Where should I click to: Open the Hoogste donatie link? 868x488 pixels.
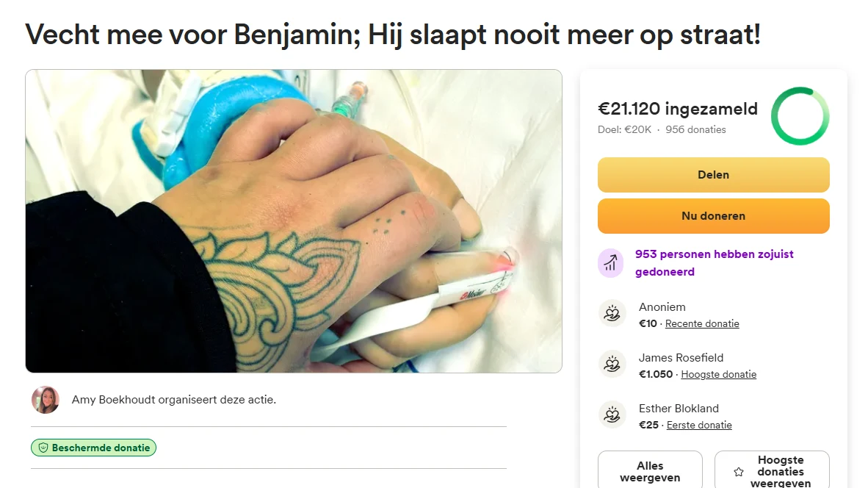point(718,374)
